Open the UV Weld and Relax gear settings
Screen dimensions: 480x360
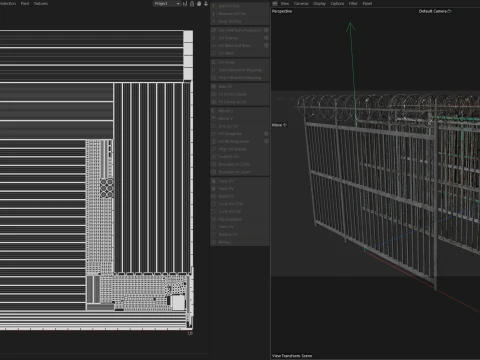tap(266, 45)
